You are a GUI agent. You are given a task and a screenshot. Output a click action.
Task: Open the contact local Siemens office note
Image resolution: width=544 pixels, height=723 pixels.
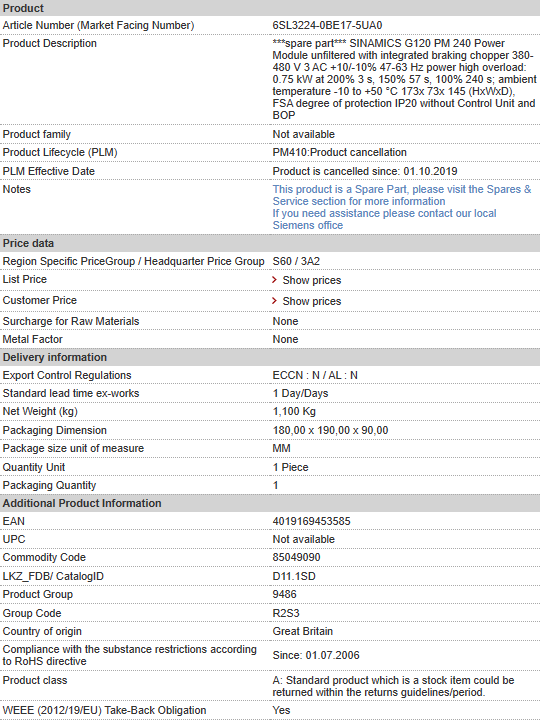pyautogui.click(x=384, y=219)
